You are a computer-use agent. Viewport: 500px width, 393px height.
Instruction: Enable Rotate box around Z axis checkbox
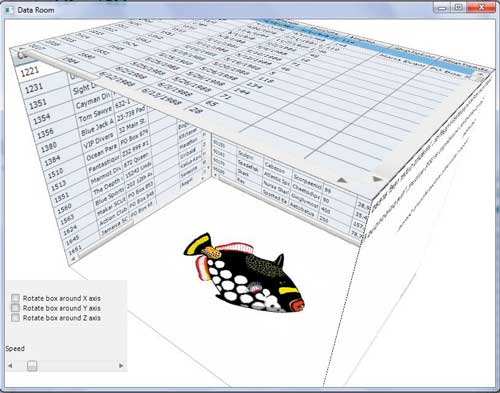[15, 317]
